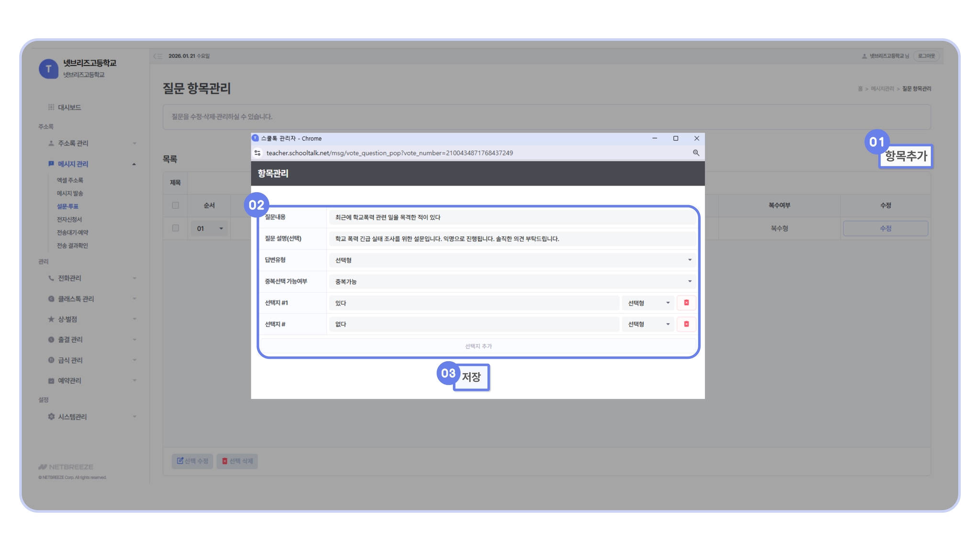Open 대시보드 grid icon in sidebar
Viewport: 980px width, 551px height.
click(x=51, y=107)
